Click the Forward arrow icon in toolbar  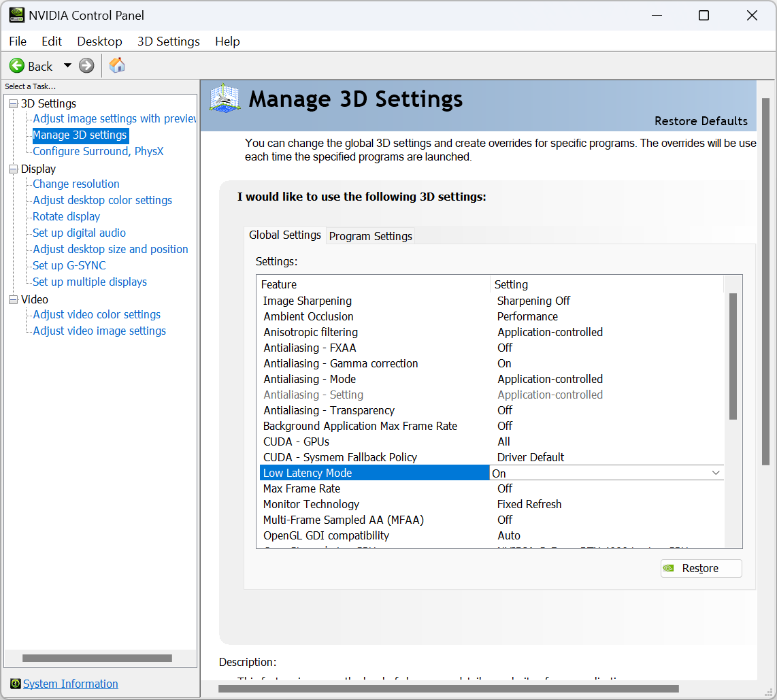point(86,66)
